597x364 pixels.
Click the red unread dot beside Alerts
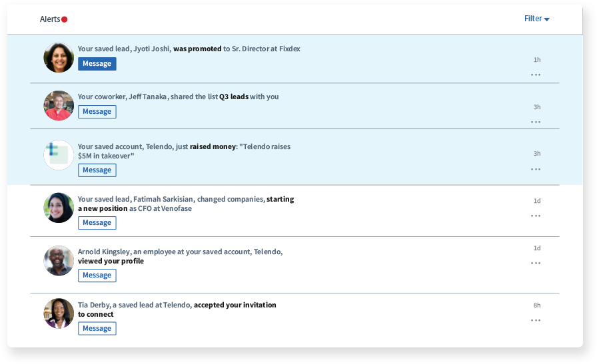coord(65,19)
